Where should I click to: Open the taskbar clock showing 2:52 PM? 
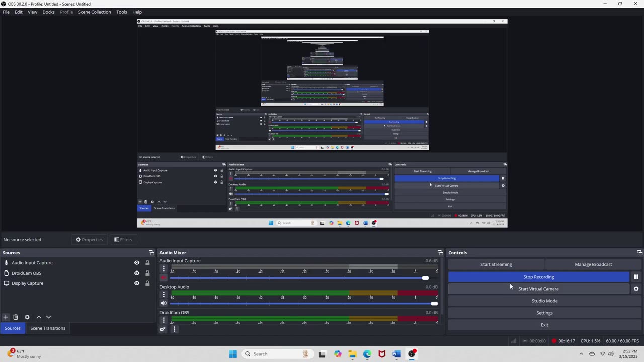(629, 354)
